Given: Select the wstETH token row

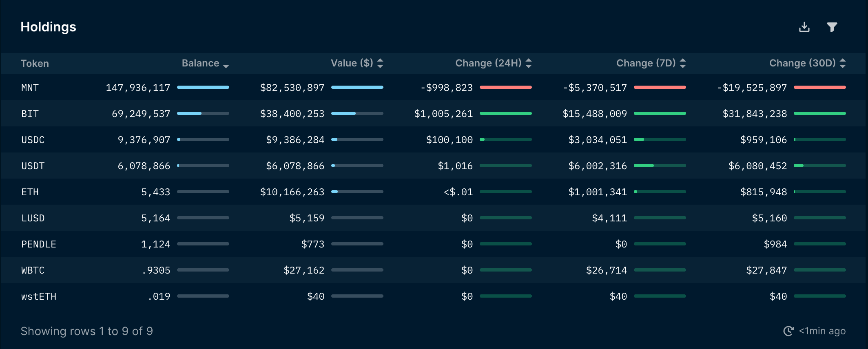Looking at the screenshot, I should pyautogui.click(x=39, y=296).
